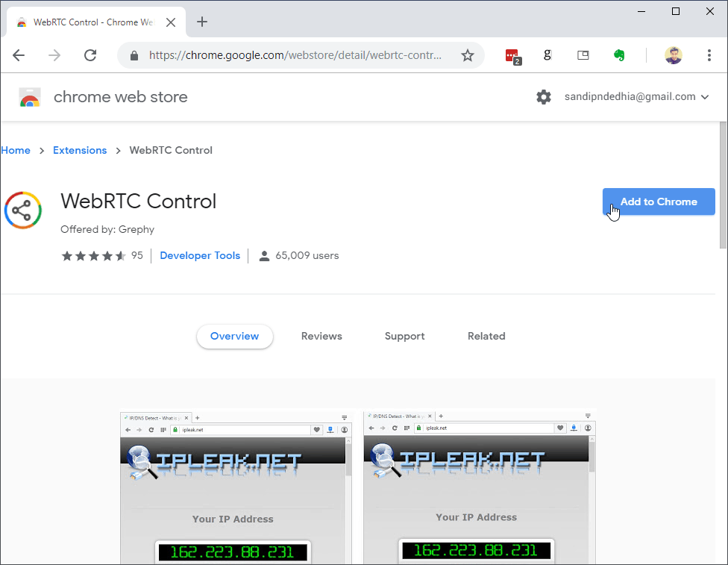
Task: Click the picture-in-picture extension icon
Action: tap(583, 55)
